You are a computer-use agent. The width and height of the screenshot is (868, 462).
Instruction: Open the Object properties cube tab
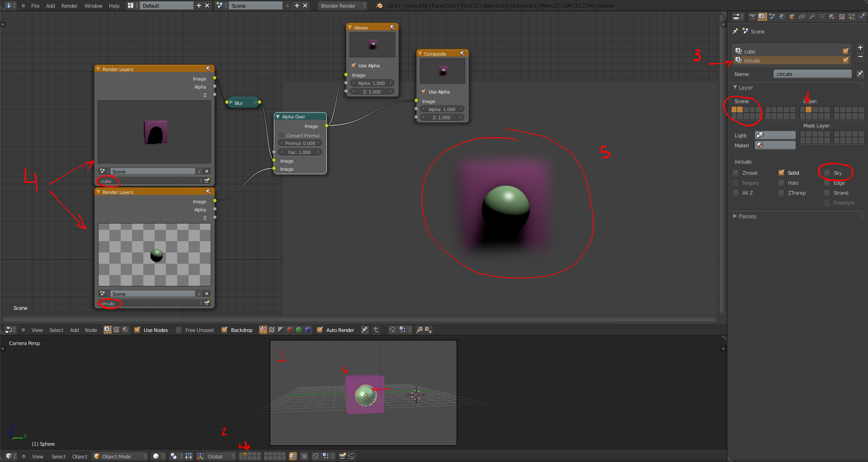click(x=792, y=17)
